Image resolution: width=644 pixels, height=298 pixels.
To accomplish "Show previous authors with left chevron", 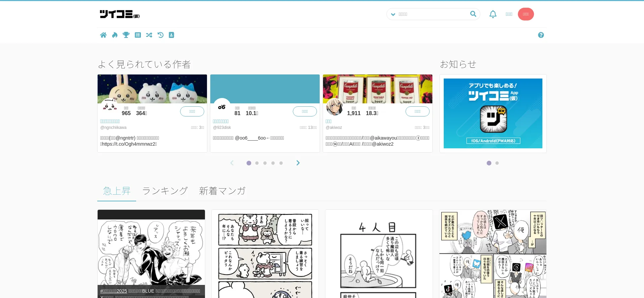I will [x=232, y=163].
